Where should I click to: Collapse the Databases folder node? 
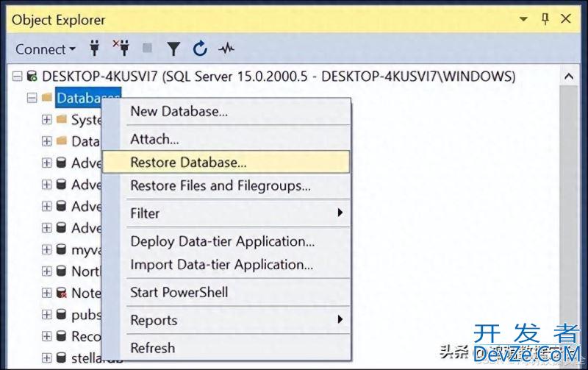tap(32, 98)
